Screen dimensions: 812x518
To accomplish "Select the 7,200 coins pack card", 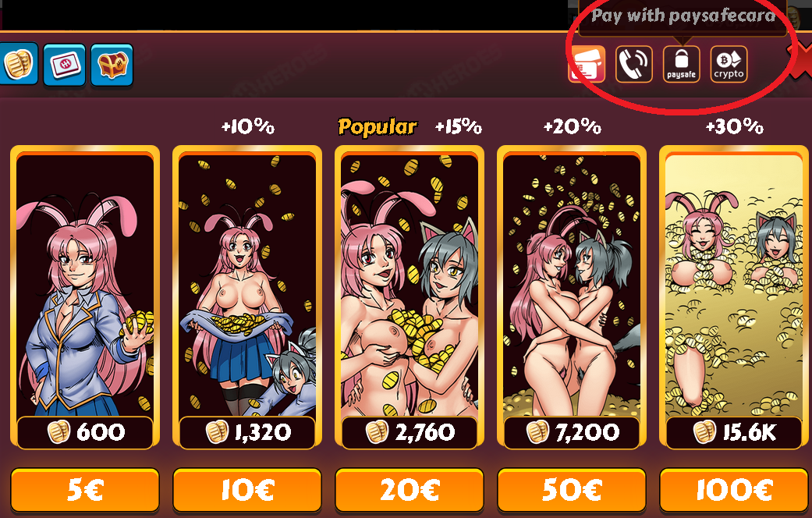I will coord(571,297).
